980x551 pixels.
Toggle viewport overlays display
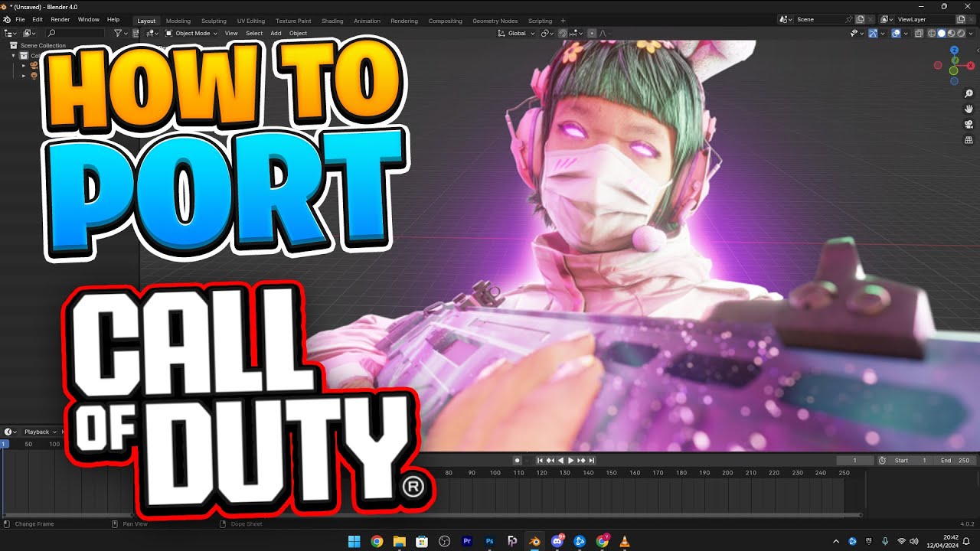896,33
